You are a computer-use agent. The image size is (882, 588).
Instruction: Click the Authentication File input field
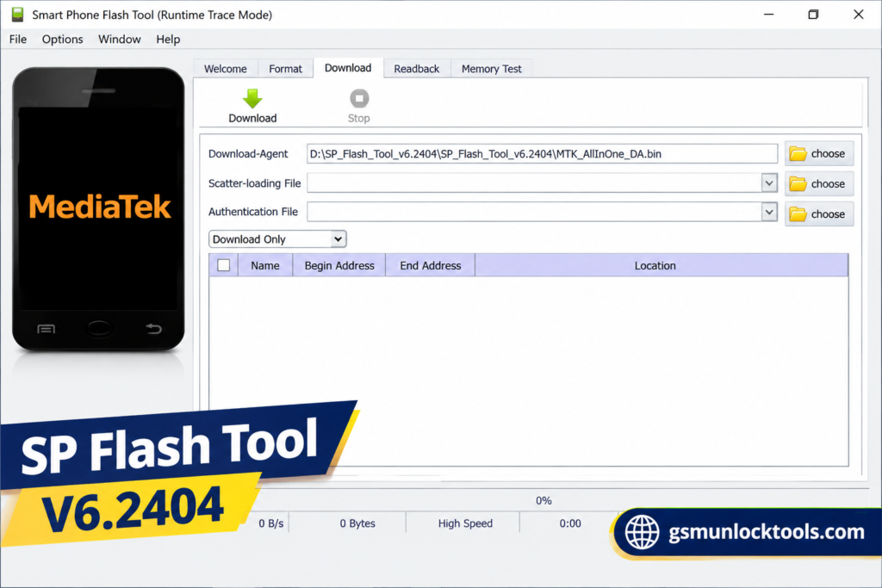(x=534, y=213)
